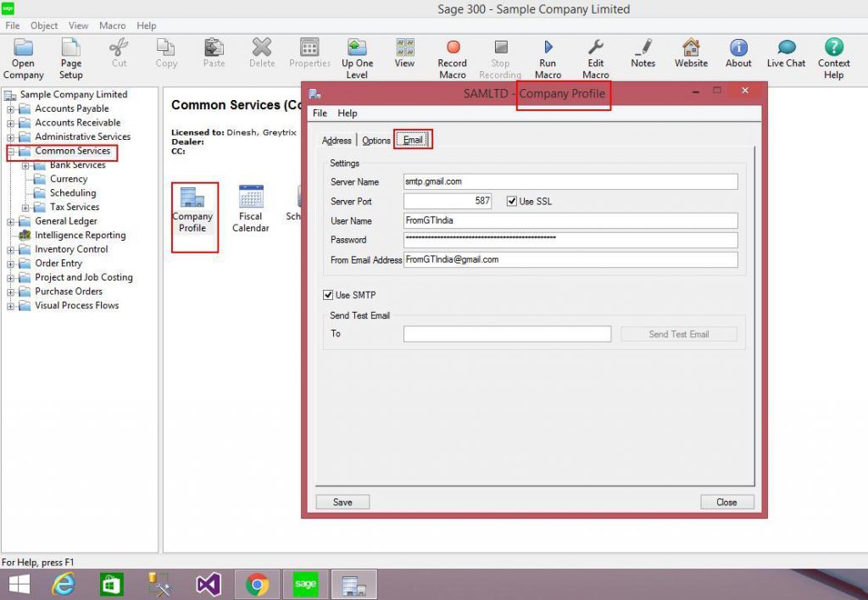Viewport: 868px width, 600px height.
Task: Open Context Help
Action: 834,58
